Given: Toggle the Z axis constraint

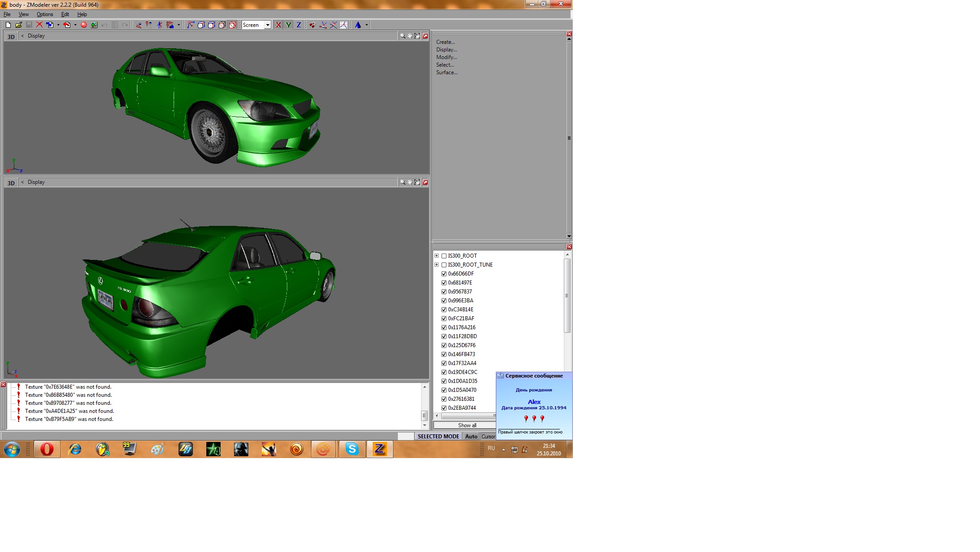Looking at the screenshot, I should pos(298,25).
